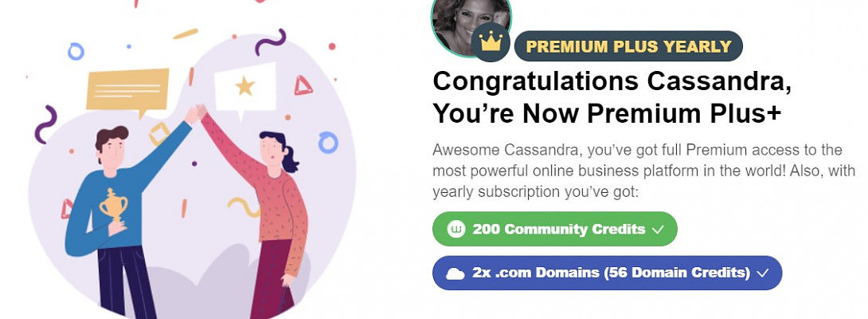The image size is (868, 319).
Task: Expand the .com Domains chevron arrow
Action: 762,274
